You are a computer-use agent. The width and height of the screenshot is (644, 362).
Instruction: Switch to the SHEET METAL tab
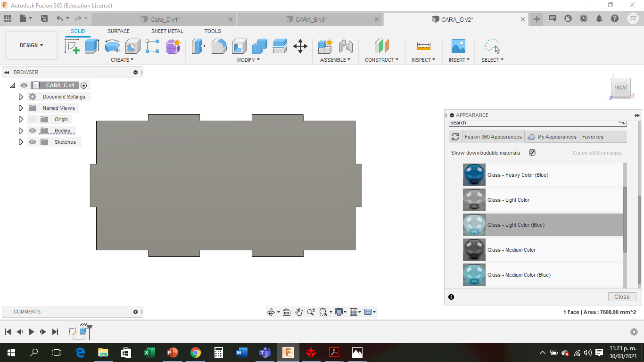point(167,31)
